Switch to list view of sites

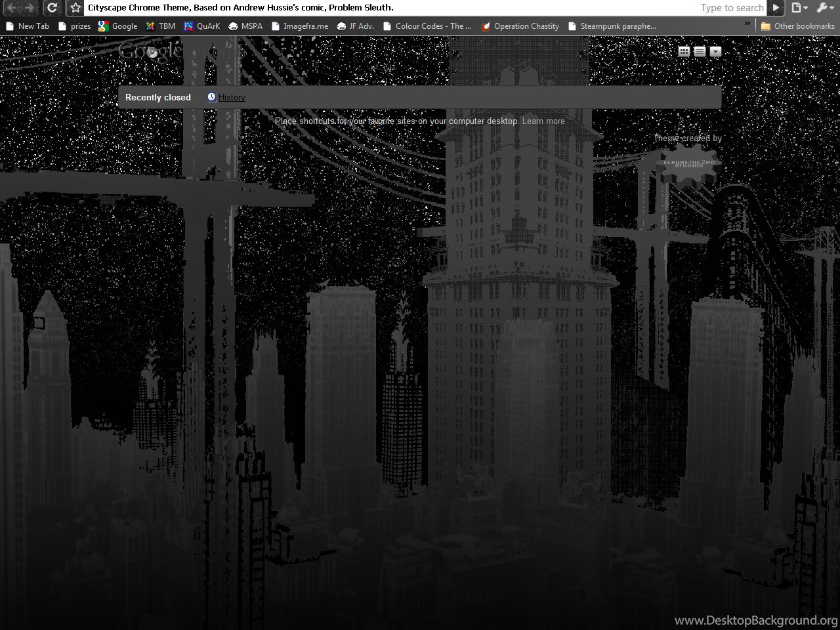point(700,51)
